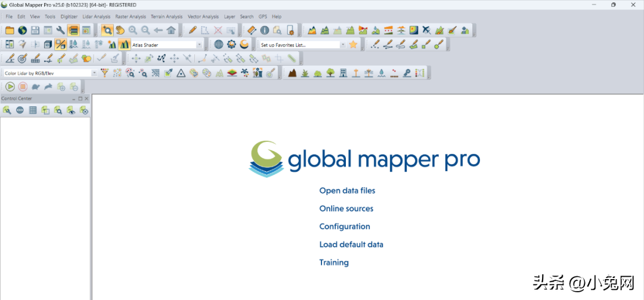Viewport: 644px width, 300px height.
Task: Open the Help menu
Action: pos(277,17)
